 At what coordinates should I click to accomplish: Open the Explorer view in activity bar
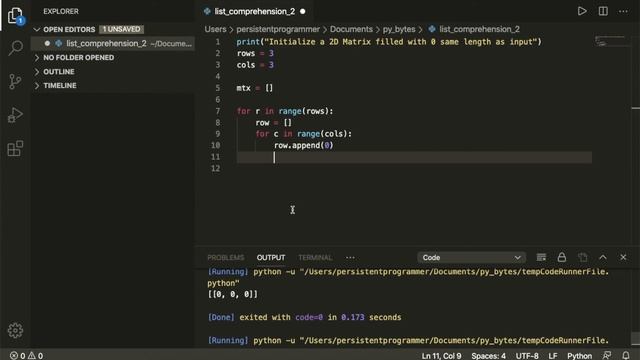pos(15,16)
